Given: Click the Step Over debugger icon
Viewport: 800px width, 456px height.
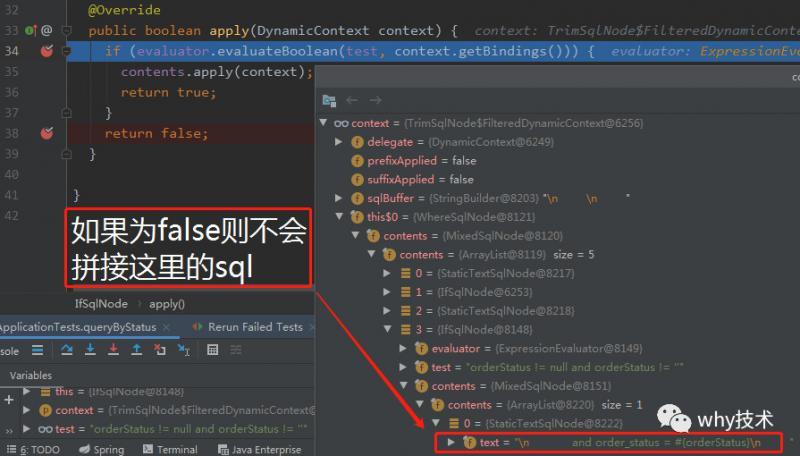Looking at the screenshot, I should (67, 350).
